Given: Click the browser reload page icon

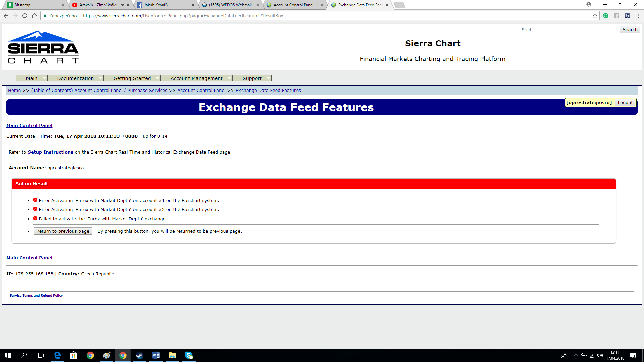Looking at the screenshot, I should coord(25,16).
